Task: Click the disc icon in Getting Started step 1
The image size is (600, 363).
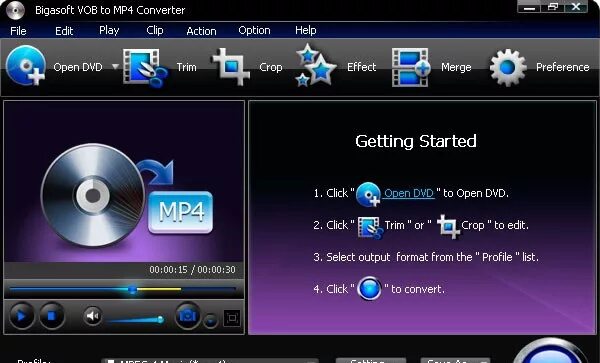Action: [368, 194]
